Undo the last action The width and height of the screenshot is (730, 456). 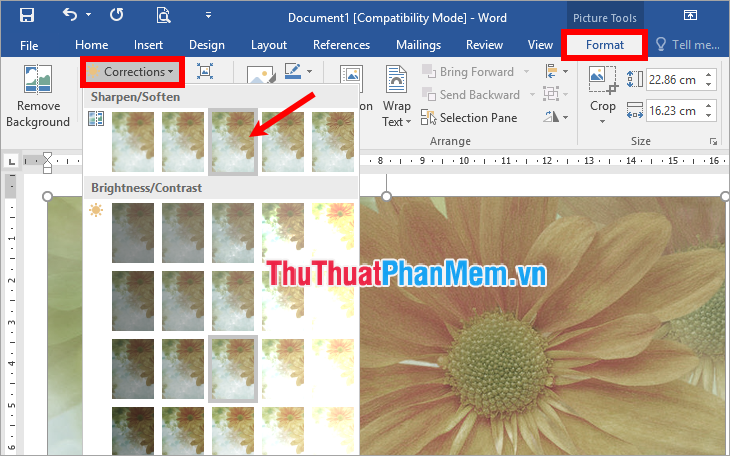click(70, 15)
